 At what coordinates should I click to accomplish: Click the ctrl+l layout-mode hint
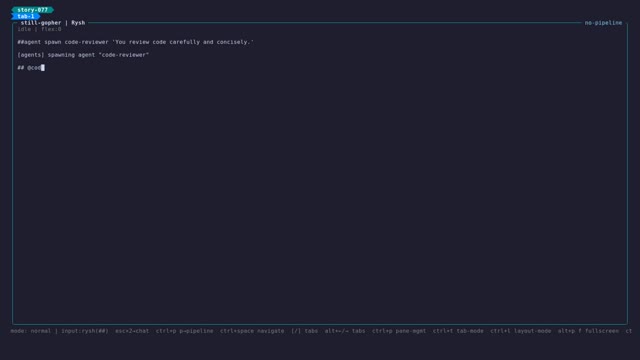pos(521,331)
